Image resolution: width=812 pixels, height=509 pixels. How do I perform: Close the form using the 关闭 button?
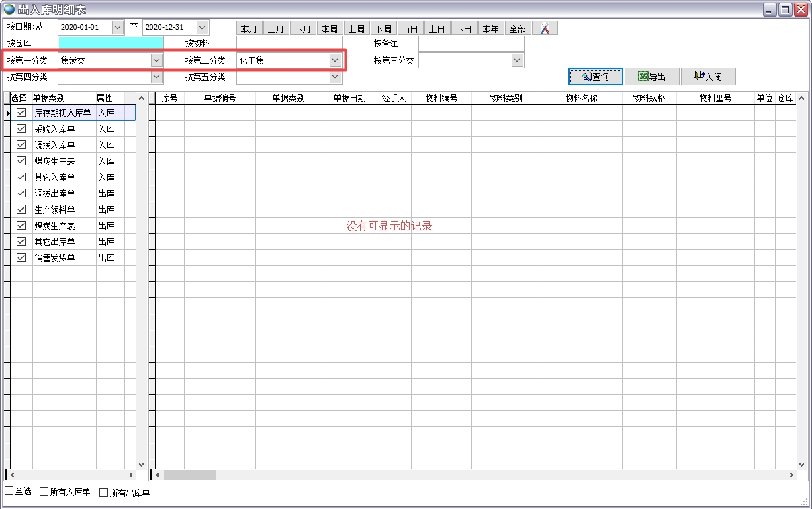click(708, 77)
